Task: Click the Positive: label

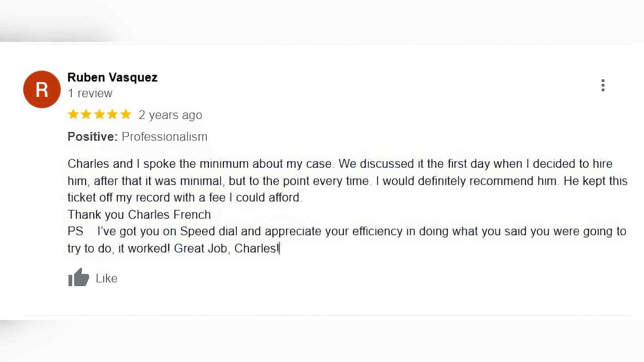Action: click(93, 136)
